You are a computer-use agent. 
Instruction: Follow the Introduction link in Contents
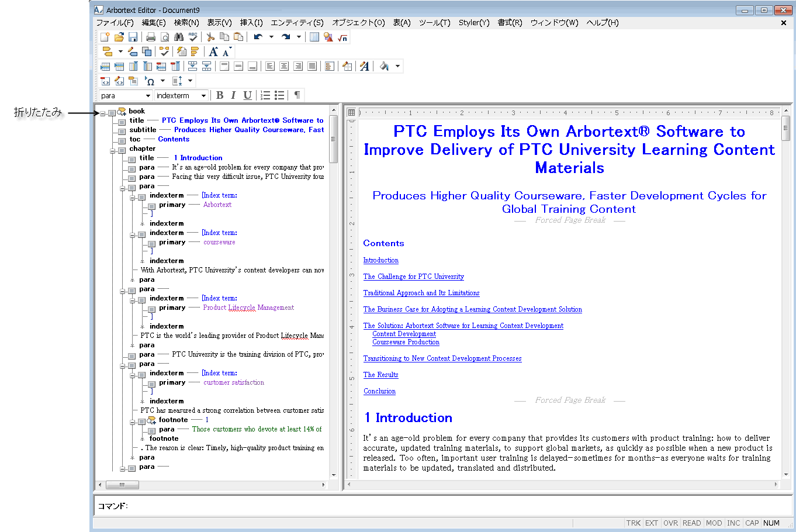[381, 260]
